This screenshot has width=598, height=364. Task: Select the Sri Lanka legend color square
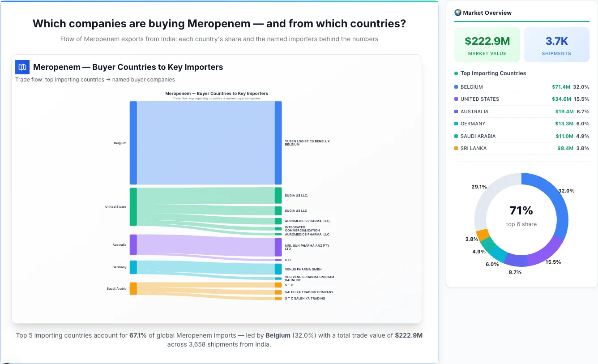point(455,148)
